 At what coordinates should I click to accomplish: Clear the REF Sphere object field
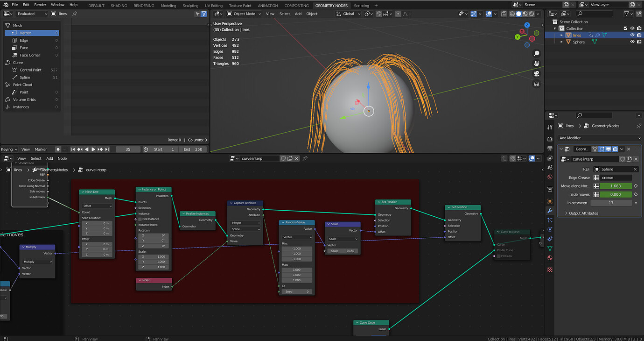[x=635, y=169]
